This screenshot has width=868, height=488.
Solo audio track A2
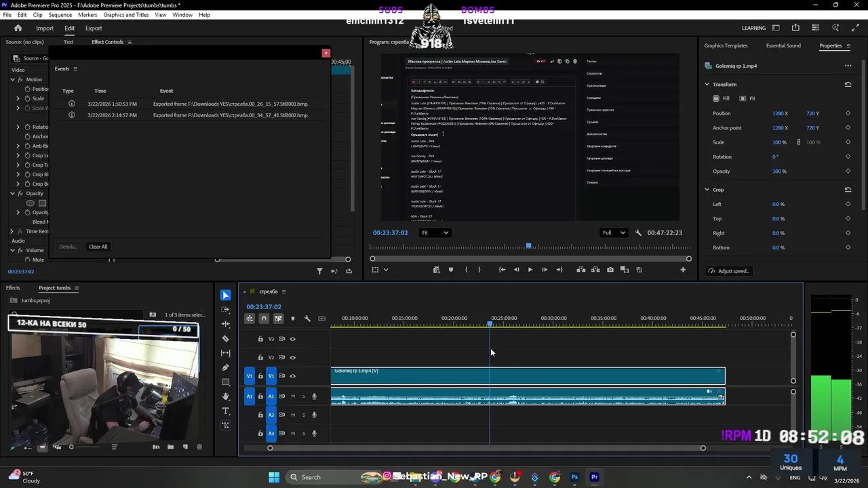[x=304, y=415]
